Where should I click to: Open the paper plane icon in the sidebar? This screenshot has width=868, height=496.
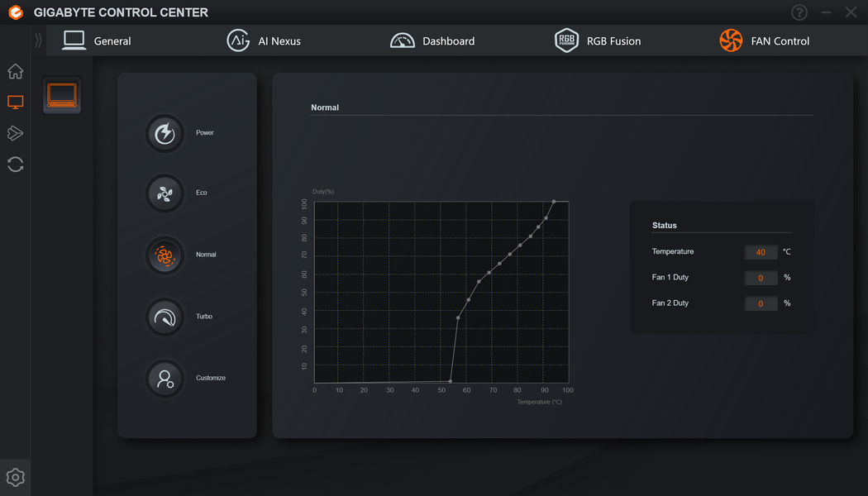coord(16,133)
